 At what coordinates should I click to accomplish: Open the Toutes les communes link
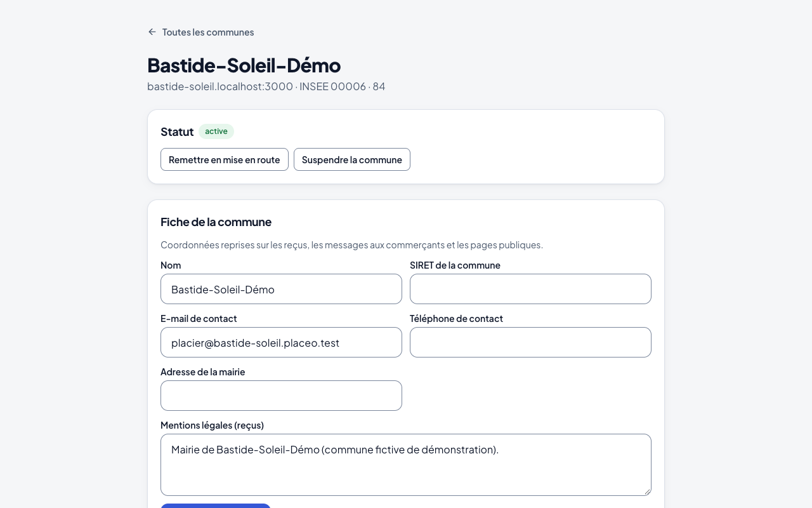tap(200, 32)
